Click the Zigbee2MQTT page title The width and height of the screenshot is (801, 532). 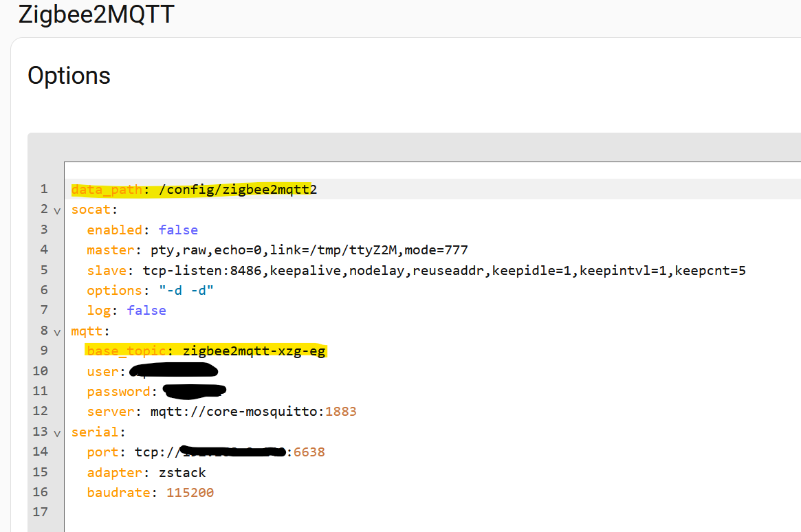tap(96, 14)
